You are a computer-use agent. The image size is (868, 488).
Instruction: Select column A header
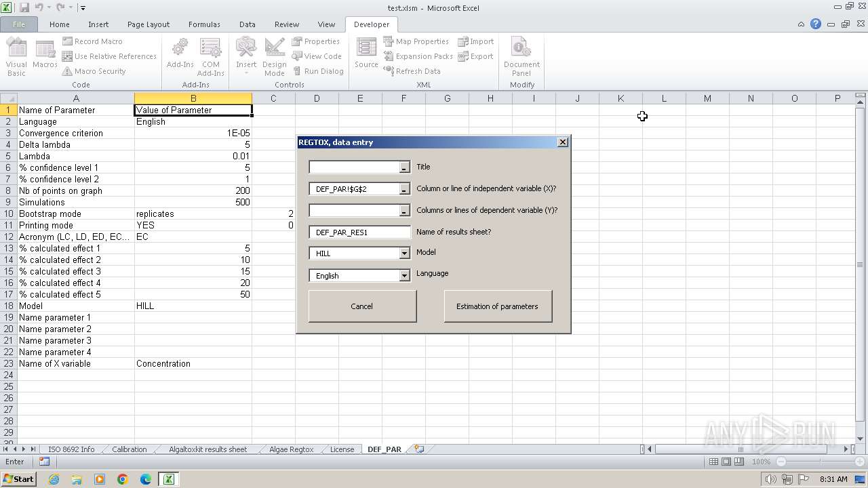click(76, 98)
